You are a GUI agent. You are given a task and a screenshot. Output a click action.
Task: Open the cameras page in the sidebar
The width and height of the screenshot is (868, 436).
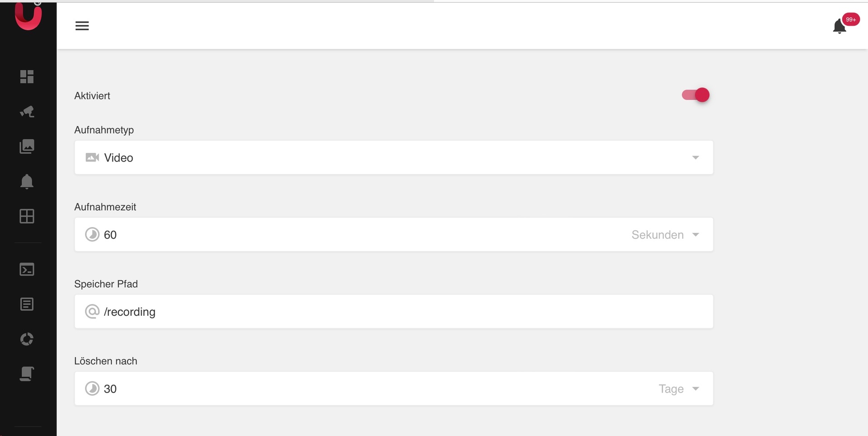pyautogui.click(x=27, y=111)
